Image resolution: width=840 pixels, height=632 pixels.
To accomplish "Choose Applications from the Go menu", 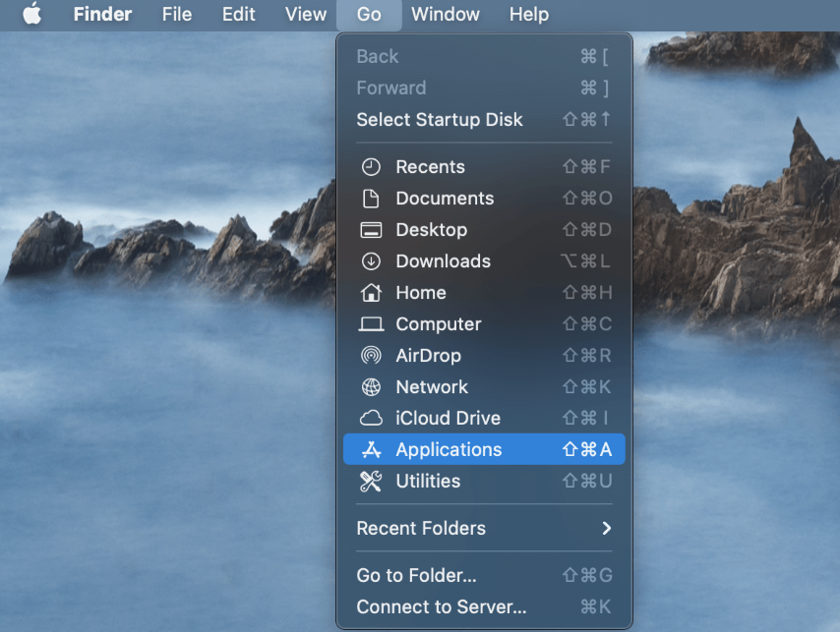I will tap(449, 450).
